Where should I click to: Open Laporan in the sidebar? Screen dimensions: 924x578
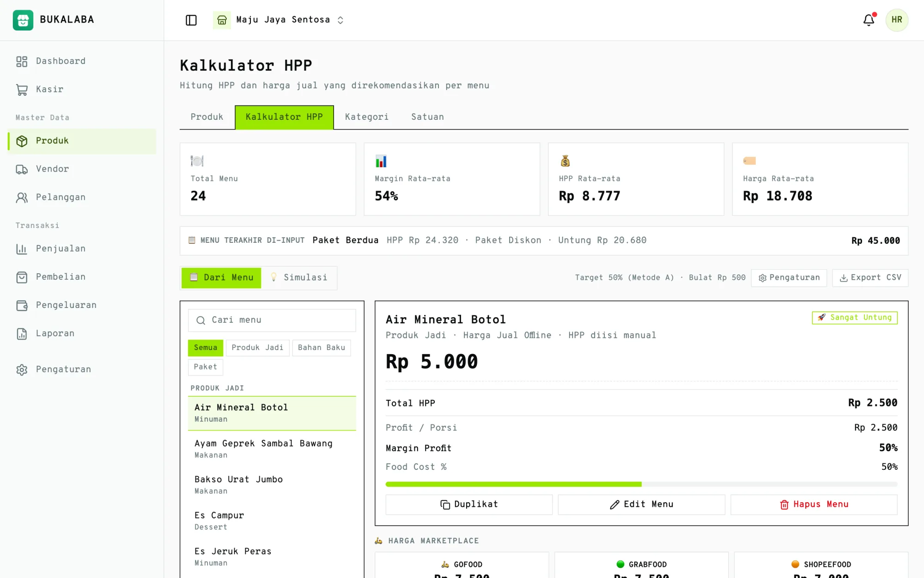tap(82, 333)
